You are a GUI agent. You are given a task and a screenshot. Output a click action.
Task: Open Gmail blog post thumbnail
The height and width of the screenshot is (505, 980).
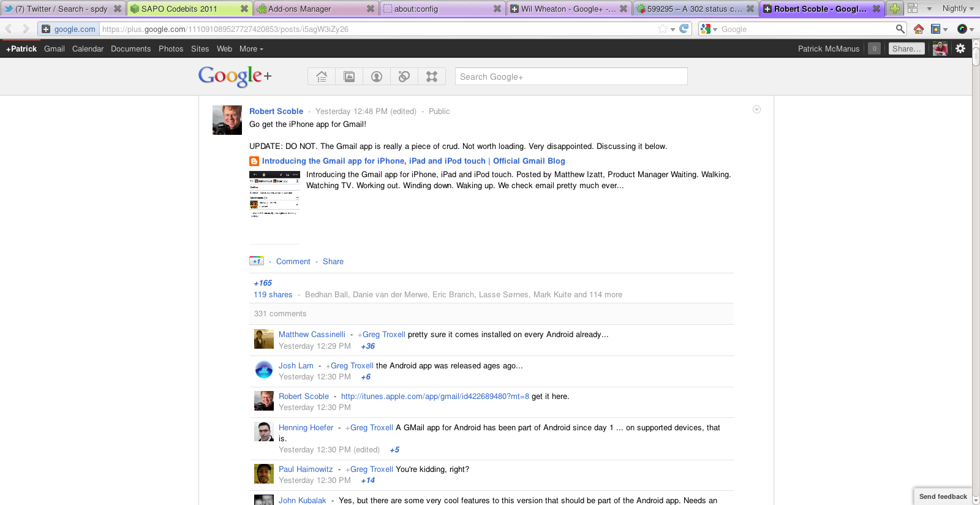point(274,194)
